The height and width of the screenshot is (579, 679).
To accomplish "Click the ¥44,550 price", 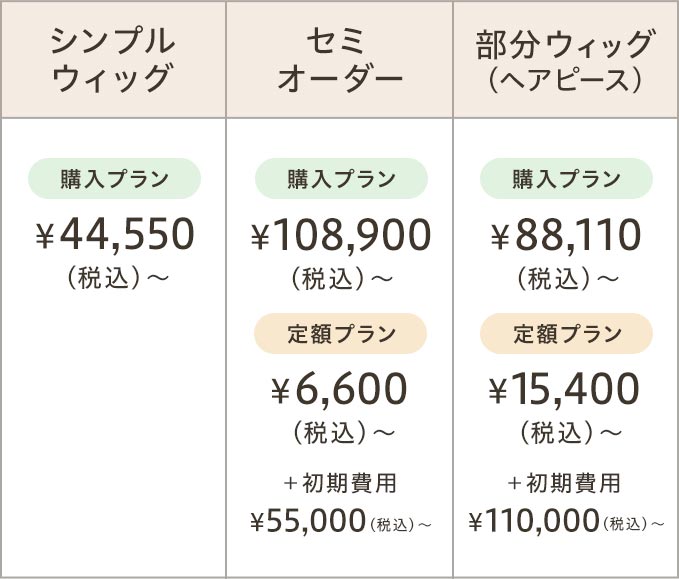I will point(114,235).
